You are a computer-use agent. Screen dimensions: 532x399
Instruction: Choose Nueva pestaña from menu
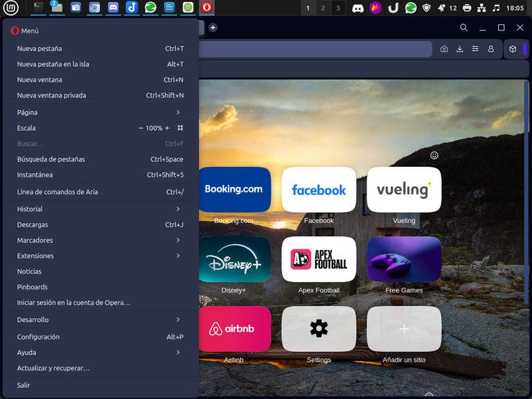(x=100, y=48)
